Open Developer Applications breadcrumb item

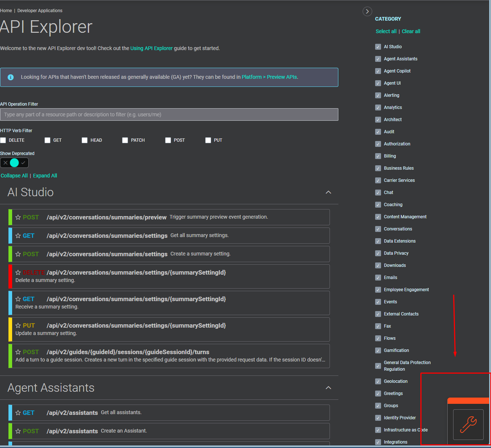[40, 11]
